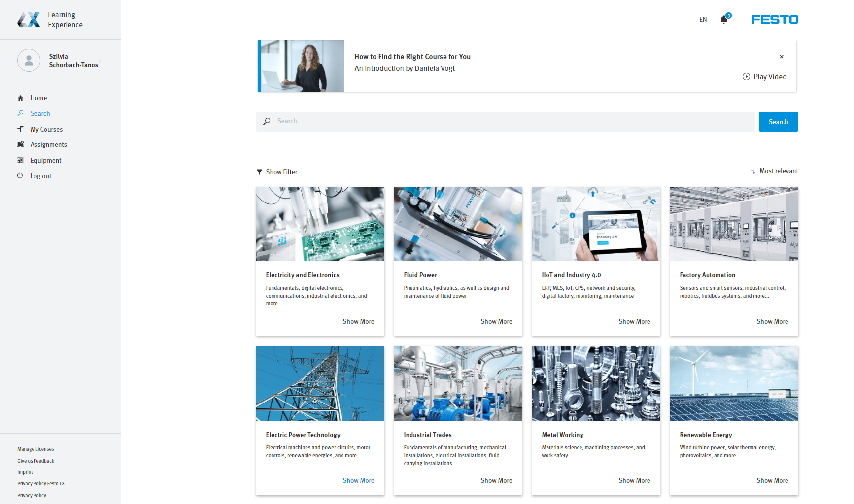
Task: Select the Equipment icon in the sidebar
Action: [x=20, y=160]
